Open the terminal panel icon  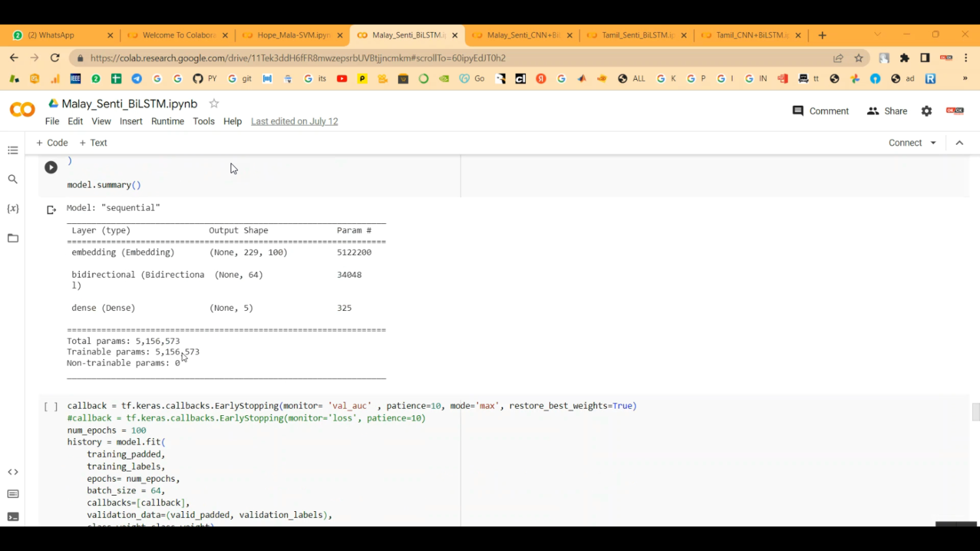point(12,516)
